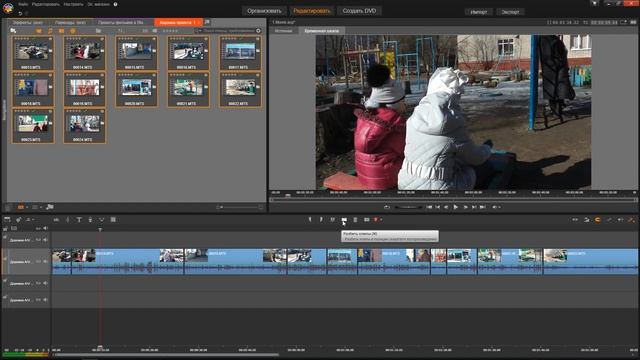Switch to Организовать tab

(x=264, y=11)
